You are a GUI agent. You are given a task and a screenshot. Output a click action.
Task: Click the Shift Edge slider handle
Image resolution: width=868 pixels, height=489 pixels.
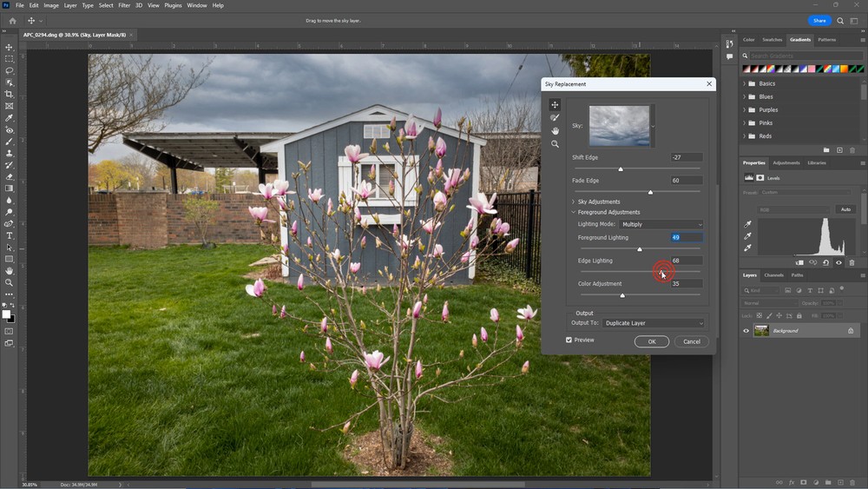621,169
